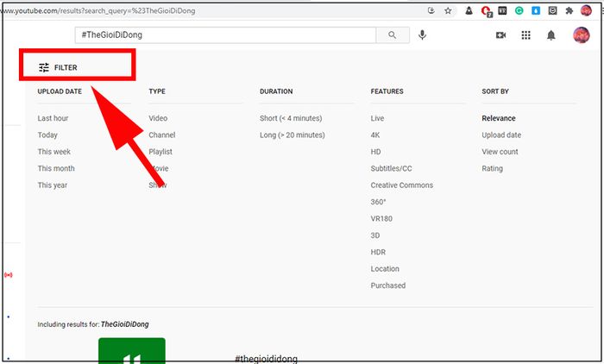
Task: Enable the HD feature filter
Action: [375, 152]
